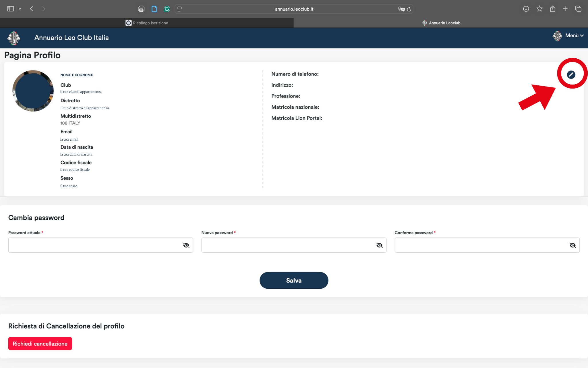This screenshot has width=588, height=368.
Task: Click the profile picture thumbnail
Action: tap(33, 91)
